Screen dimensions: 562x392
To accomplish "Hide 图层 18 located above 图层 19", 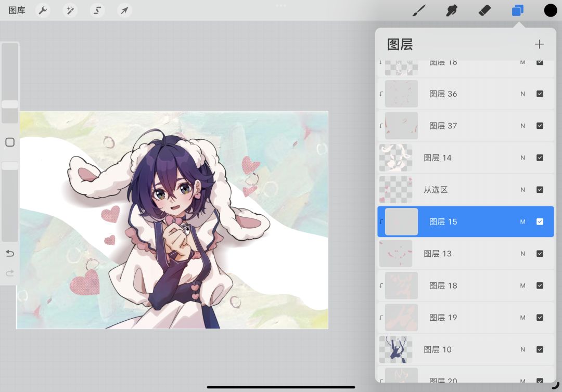I will tap(540, 285).
